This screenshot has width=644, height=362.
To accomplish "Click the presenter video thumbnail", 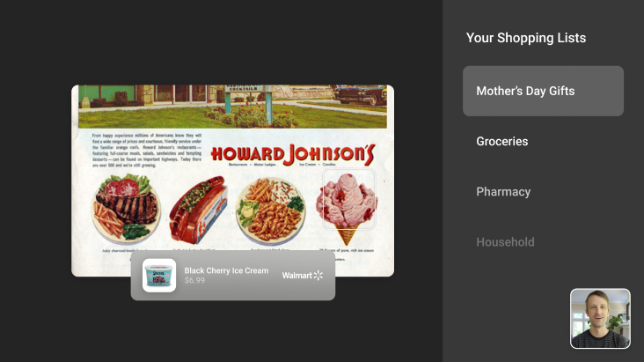I will tap(600, 318).
